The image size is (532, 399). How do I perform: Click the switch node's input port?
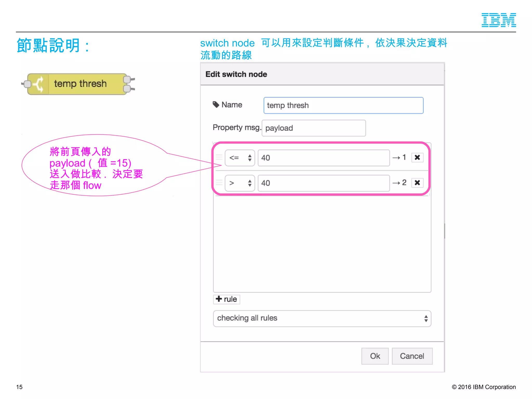(x=27, y=84)
